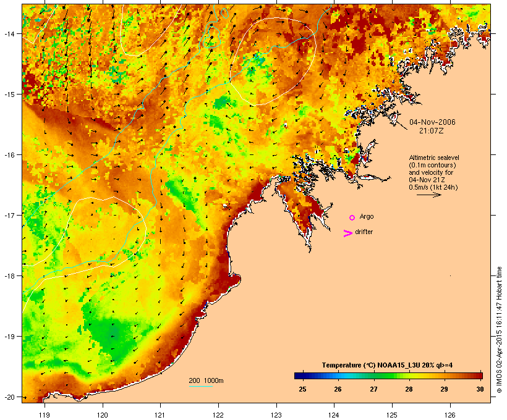Click the cyan 200 1000m isobath legend line
This screenshot has height=420, width=507.
pos(201,387)
